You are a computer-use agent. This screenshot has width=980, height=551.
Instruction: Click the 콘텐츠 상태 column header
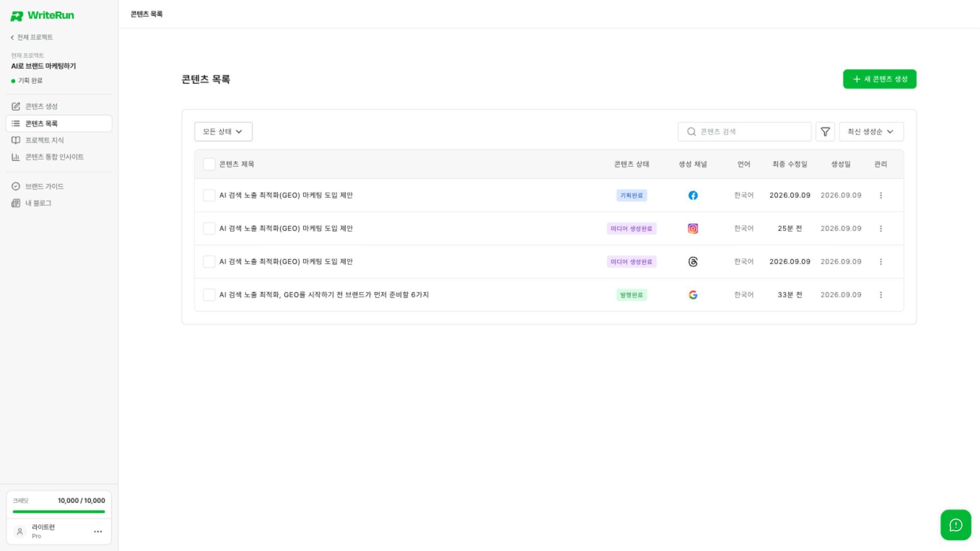pyautogui.click(x=631, y=164)
